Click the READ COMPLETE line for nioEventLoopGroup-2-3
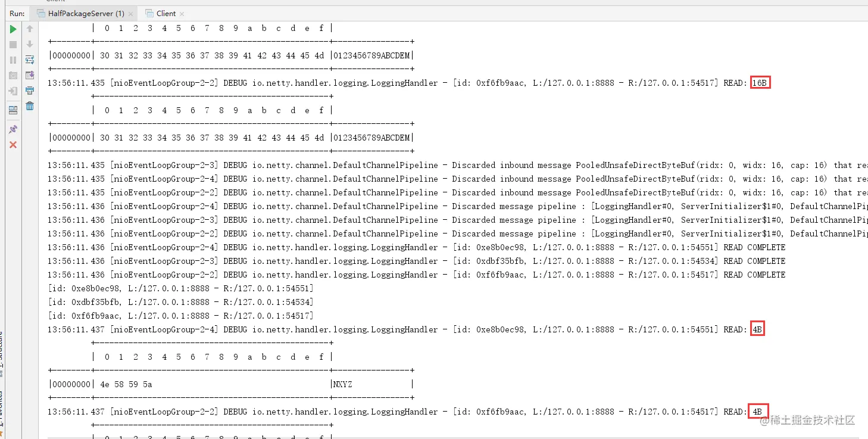The width and height of the screenshot is (868, 439). tap(417, 261)
